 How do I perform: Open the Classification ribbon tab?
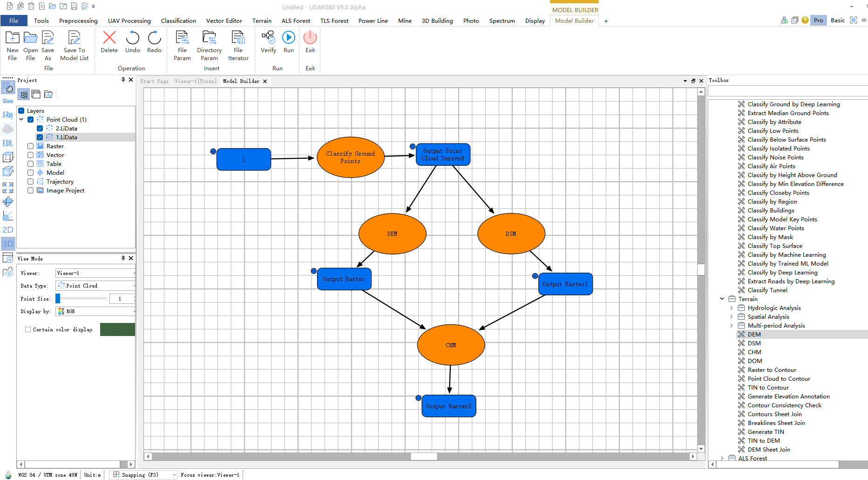[x=178, y=21]
